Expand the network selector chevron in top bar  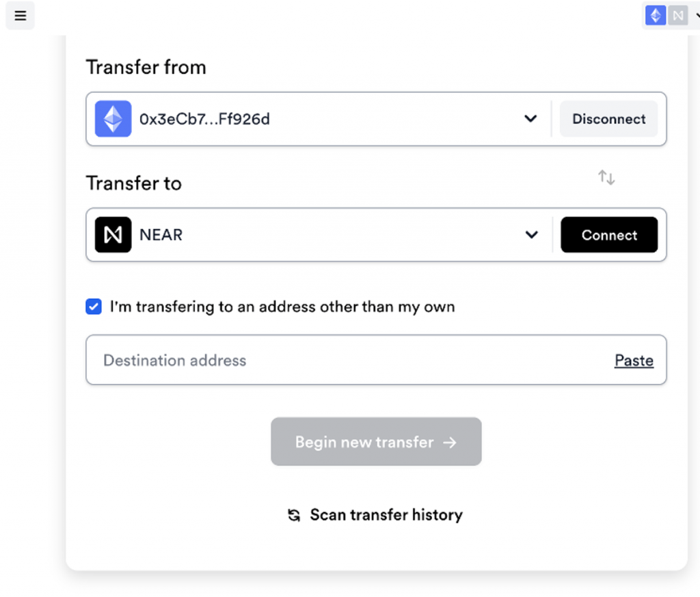coord(697,16)
